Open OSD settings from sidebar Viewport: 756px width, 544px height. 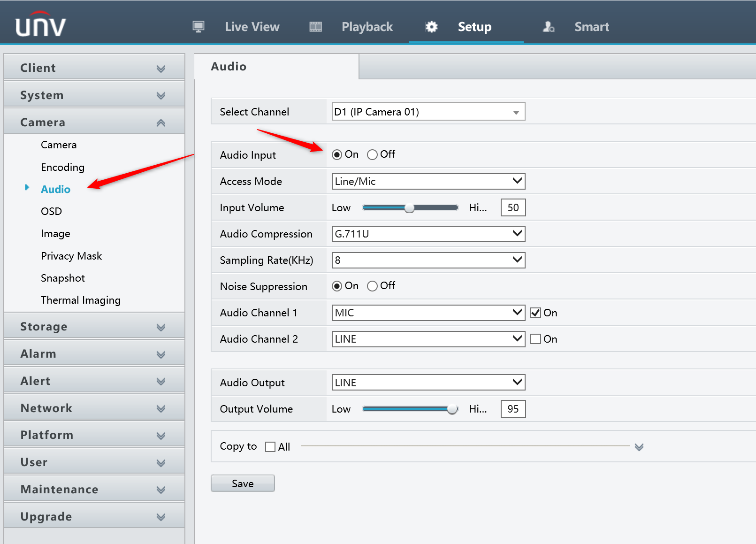point(51,211)
